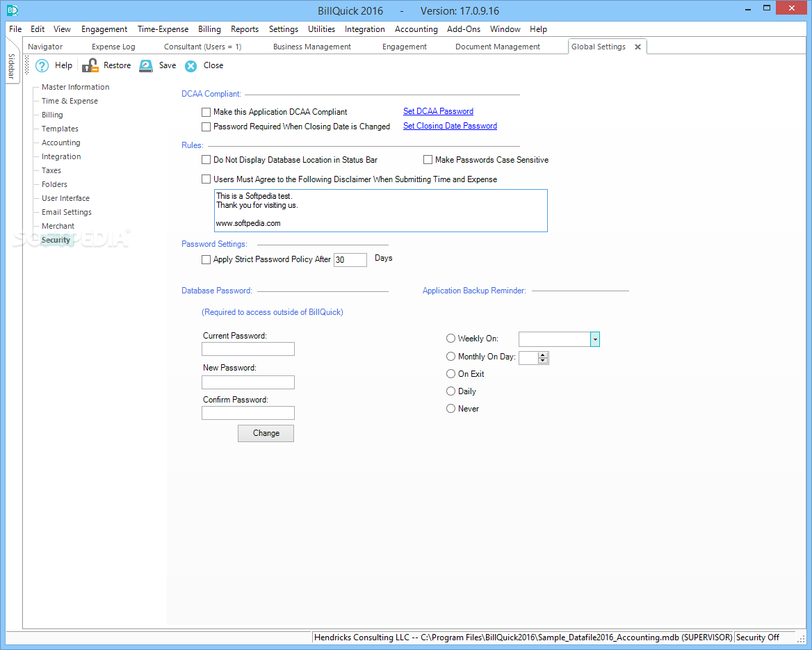Minimize the BillQuick window
The width and height of the screenshot is (812, 650).
click(748, 9)
